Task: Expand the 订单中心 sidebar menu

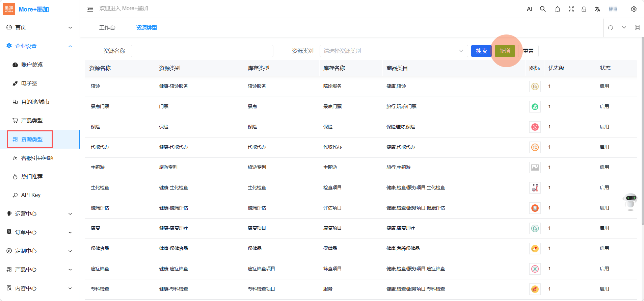Action: click(39, 232)
